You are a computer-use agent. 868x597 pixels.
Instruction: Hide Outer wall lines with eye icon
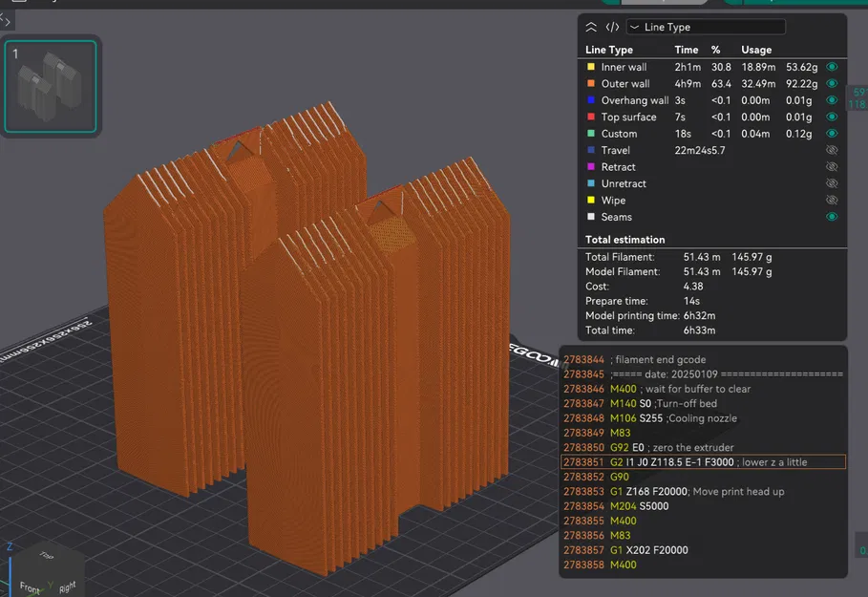(832, 84)
